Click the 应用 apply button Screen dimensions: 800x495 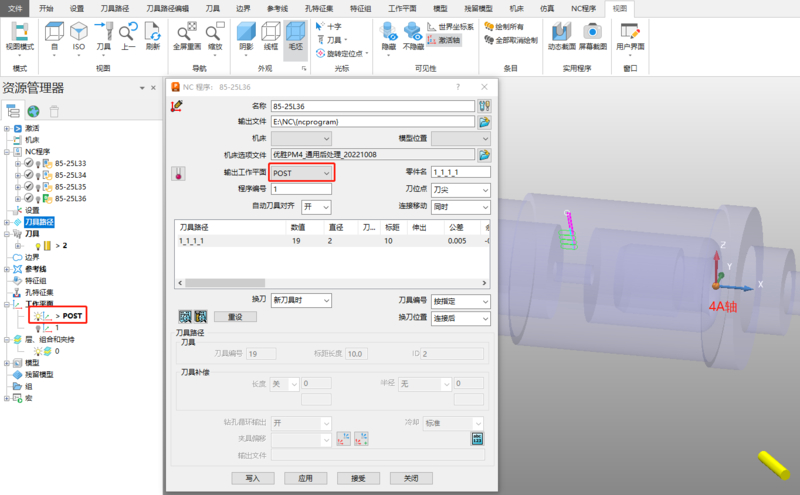(305, 478)
